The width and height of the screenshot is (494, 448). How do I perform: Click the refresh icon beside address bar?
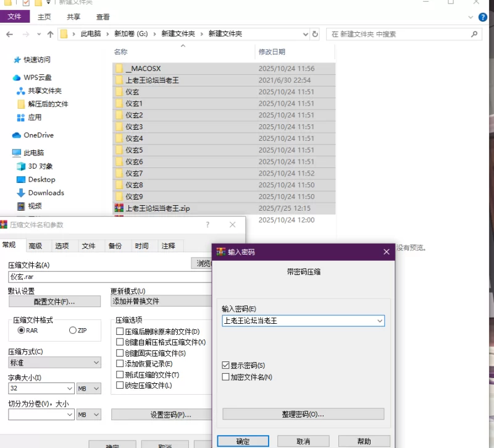click(315, 34)
